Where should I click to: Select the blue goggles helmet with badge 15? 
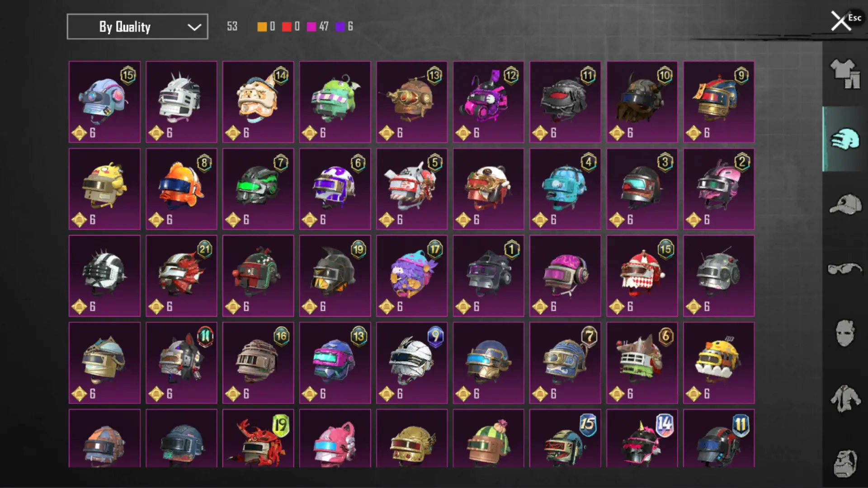click(x=104, y=102)
